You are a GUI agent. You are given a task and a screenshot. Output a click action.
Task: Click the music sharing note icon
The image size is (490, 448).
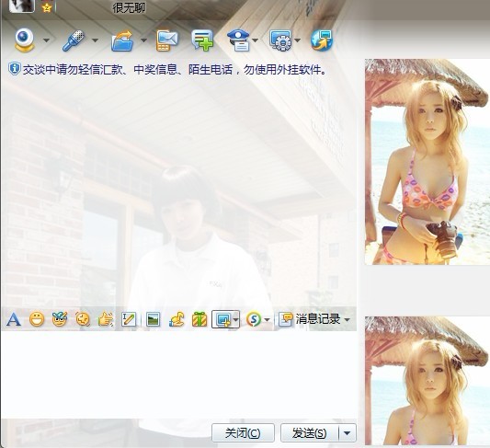tap(177, 319)
